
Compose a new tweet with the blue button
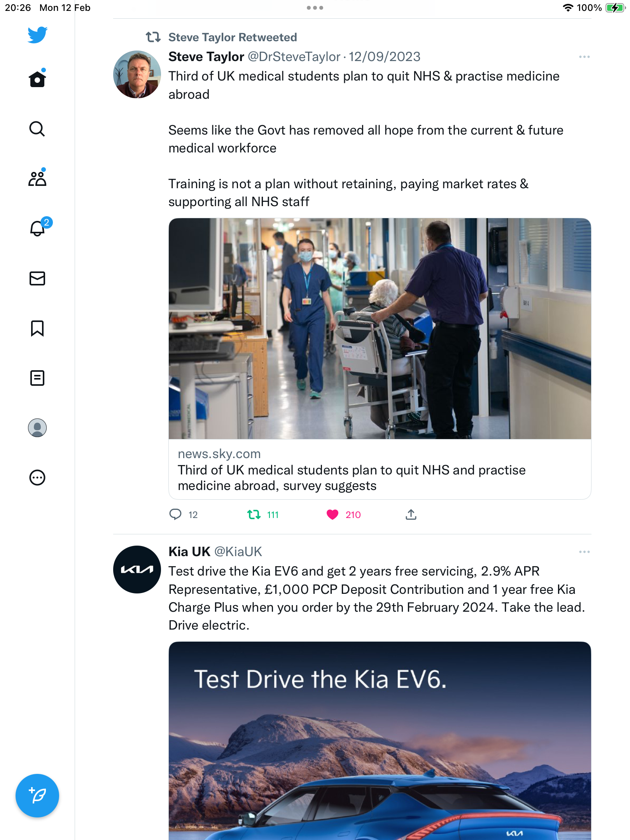point(37,796)
